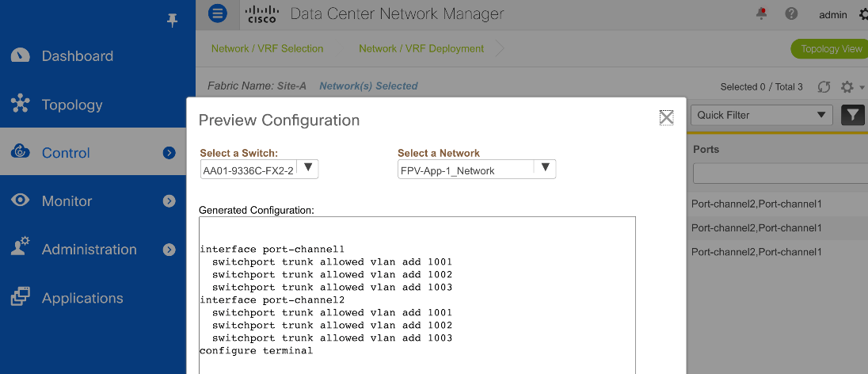
Task: Go to Network / VRF Deployment step
Action: click(x=421, y=49)
